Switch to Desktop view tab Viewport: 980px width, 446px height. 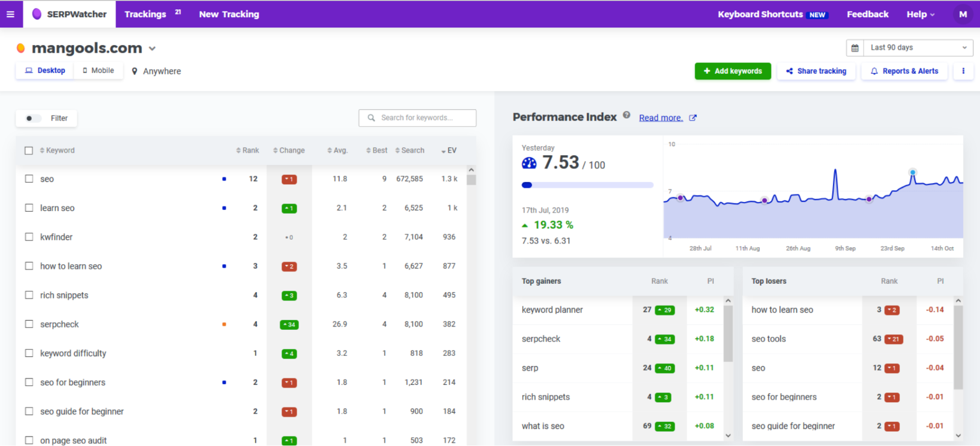(x=45, y=71)
